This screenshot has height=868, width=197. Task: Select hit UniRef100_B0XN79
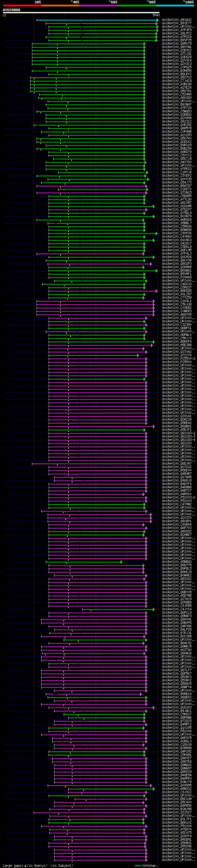[176, 216]
